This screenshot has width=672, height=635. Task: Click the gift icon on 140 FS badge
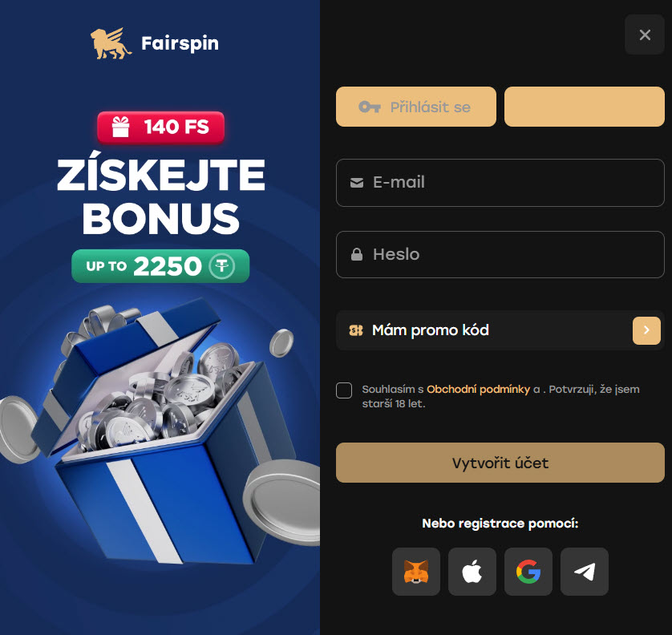120,127
